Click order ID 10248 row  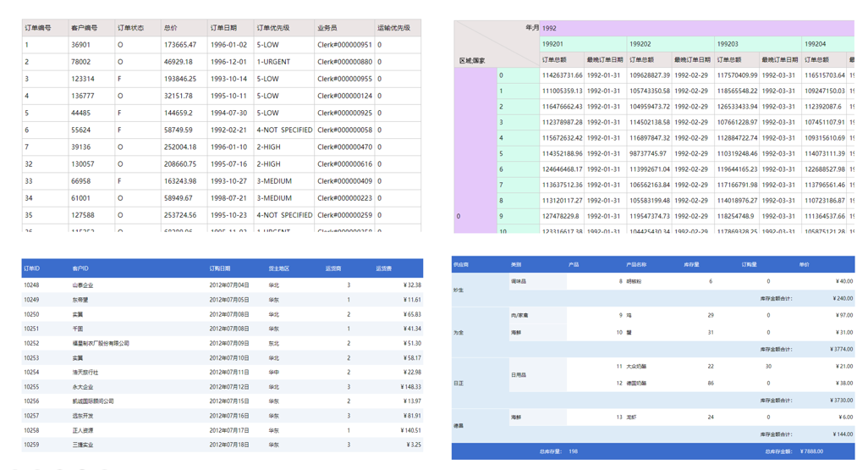31,285
